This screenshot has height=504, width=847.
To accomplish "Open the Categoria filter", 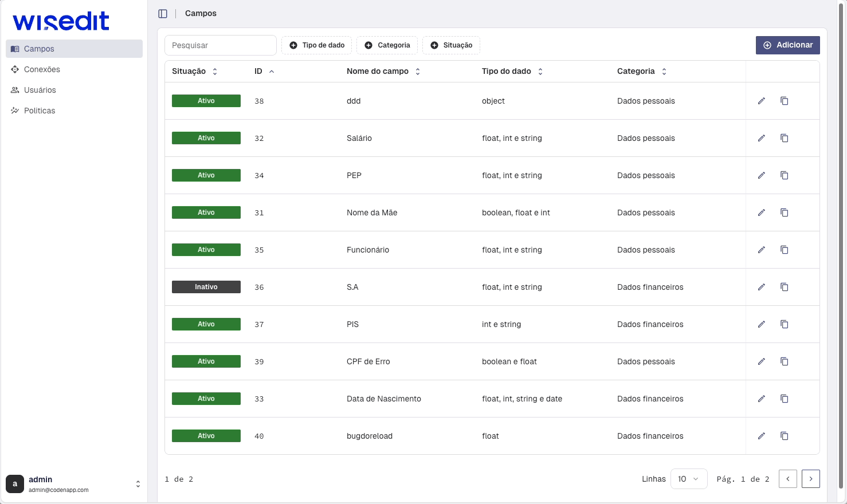I will [387, 45].
